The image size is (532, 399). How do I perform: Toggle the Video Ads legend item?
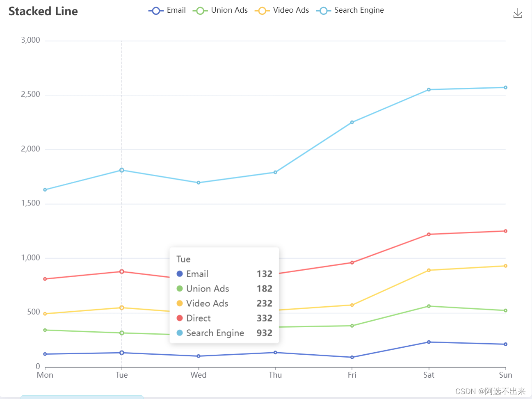282,10
